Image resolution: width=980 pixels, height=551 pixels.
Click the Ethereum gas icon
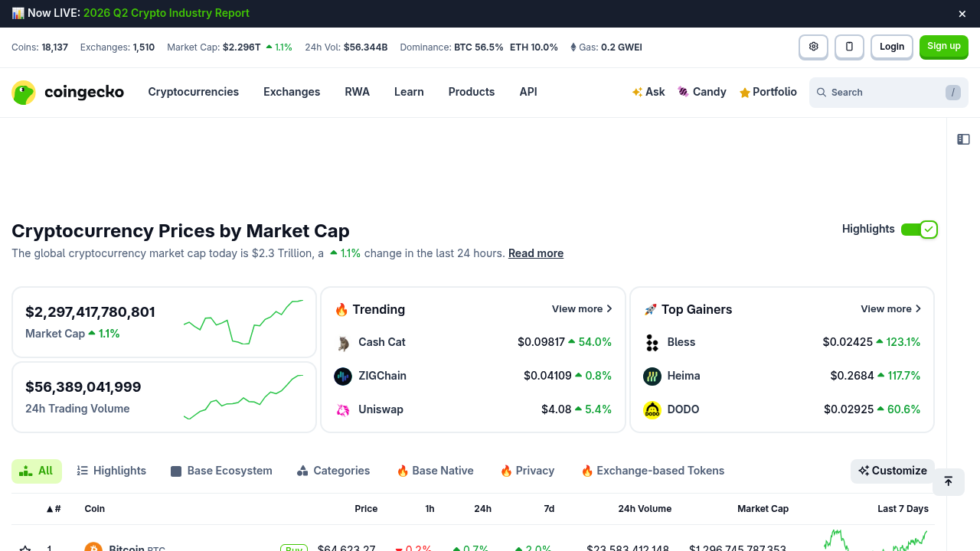pos(573,47)
